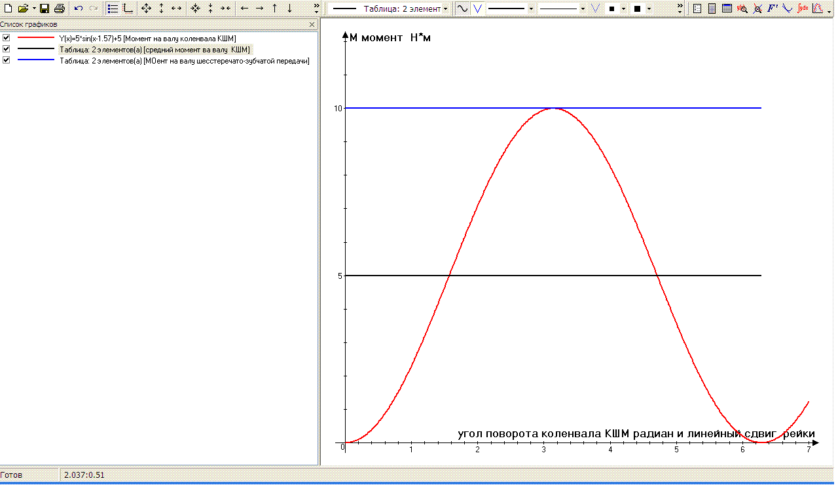The height and width of the screenshot is (504, 838).
Task: Uncheck the Y(x)=5*sin(x-1.57)+5 graph checkbox
Action: [x=7, y=38]
